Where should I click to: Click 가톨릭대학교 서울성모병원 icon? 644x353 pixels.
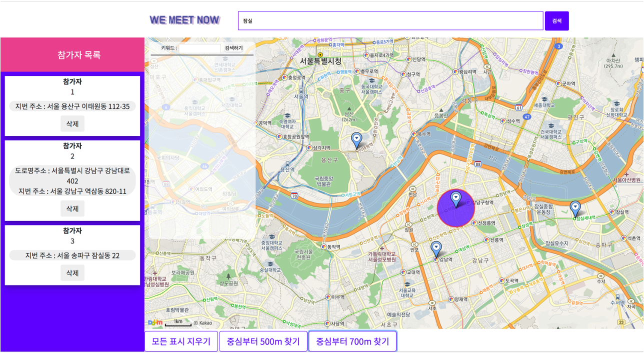382,248
